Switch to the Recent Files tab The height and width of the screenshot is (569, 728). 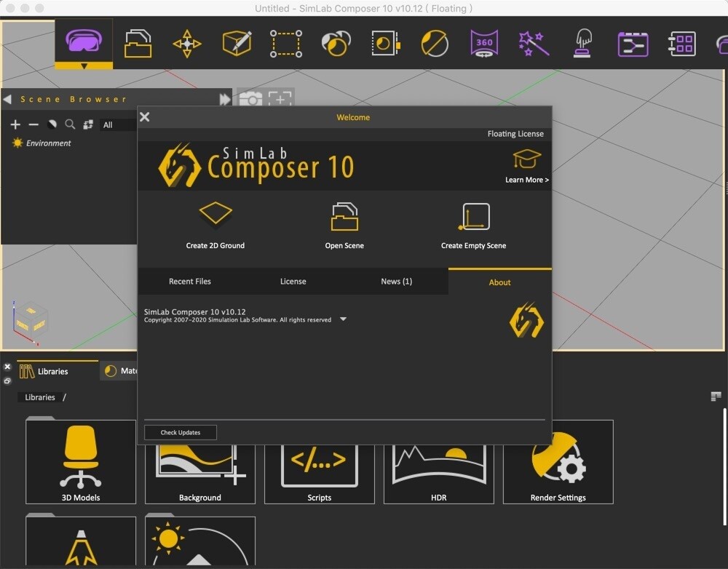(190, 282)
